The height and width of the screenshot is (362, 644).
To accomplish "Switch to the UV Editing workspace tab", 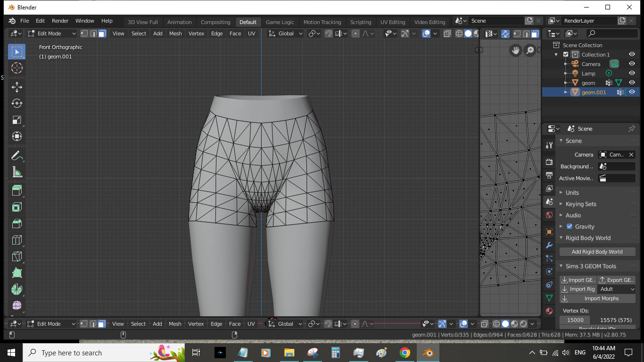I will pyautogui.click(x=393, y=22).
